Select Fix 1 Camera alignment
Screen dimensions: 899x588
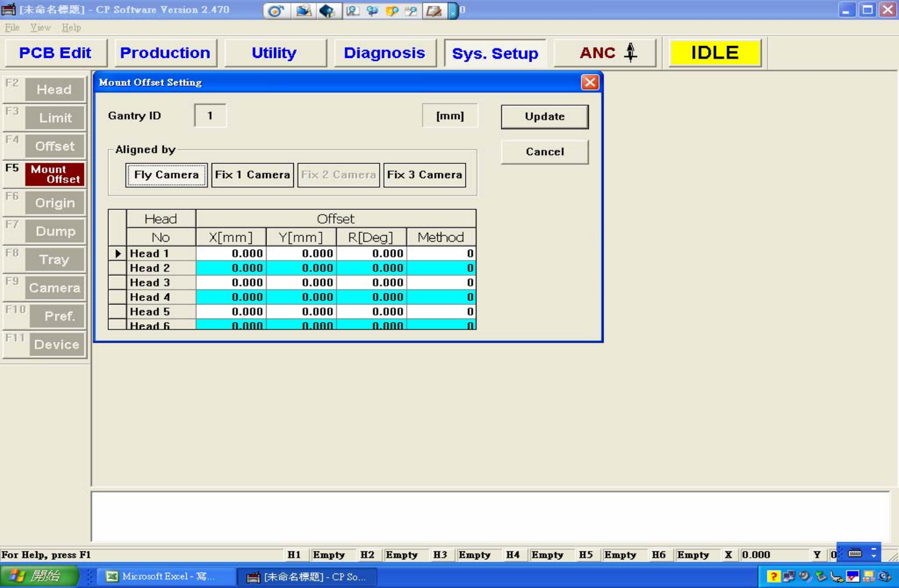252,175
